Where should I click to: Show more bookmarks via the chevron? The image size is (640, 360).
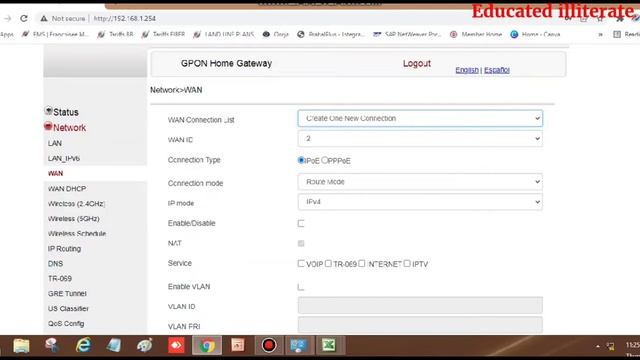(x=600, y=35)
